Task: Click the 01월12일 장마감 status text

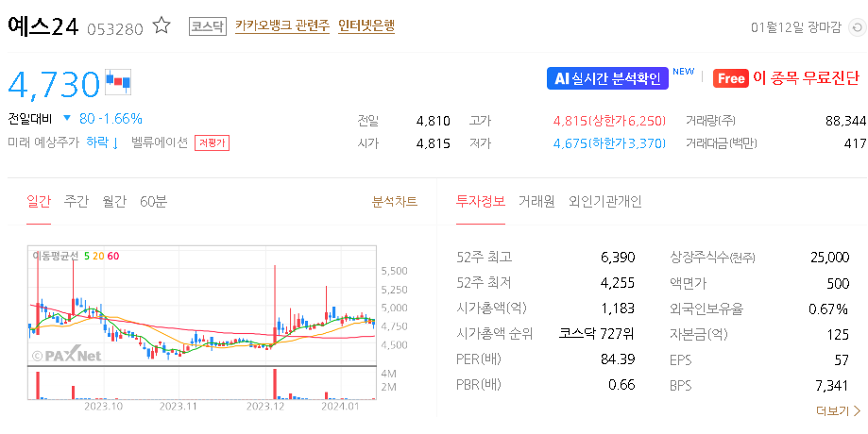Action: pyautogui.click(x=796, y=27)
